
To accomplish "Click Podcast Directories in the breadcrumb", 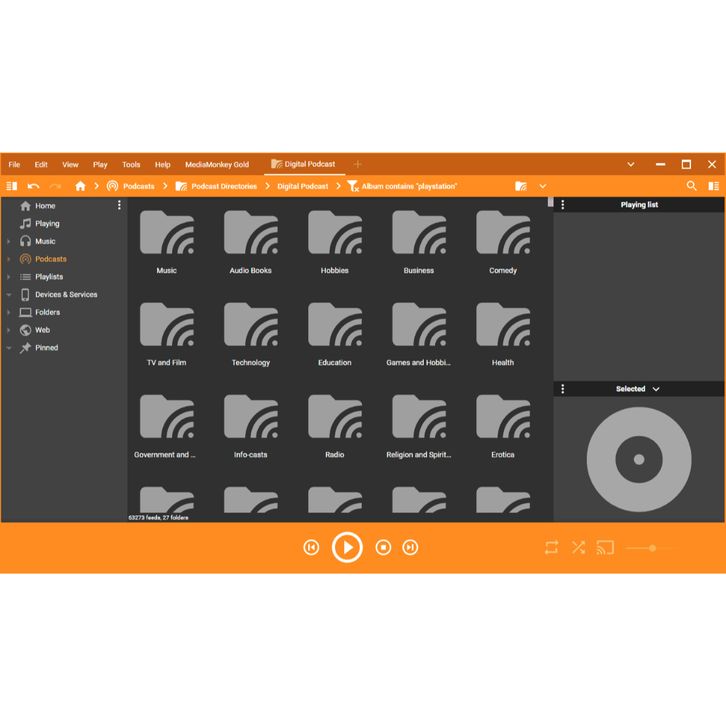I will click(x=223, y=186).
